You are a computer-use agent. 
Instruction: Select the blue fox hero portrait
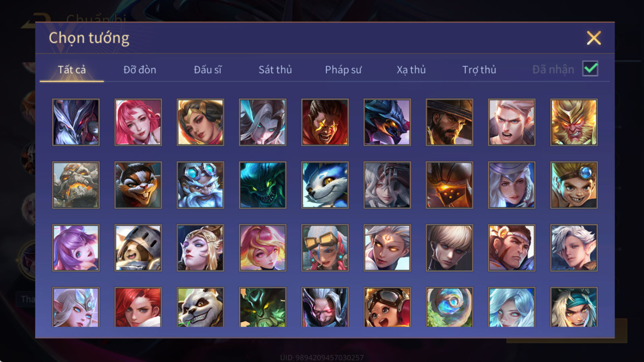click(325, 185)
